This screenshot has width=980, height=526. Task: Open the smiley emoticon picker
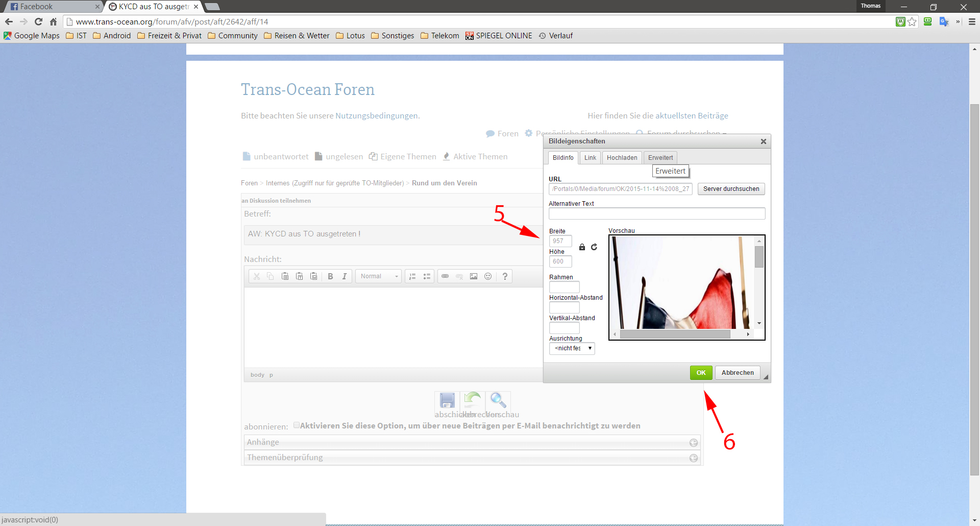pyautogui.click(x=488, y=276)
